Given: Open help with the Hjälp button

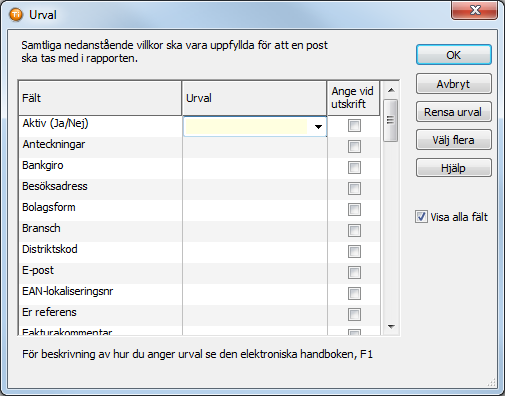Looking at the screenshot, I should click(x=453, y=168).
